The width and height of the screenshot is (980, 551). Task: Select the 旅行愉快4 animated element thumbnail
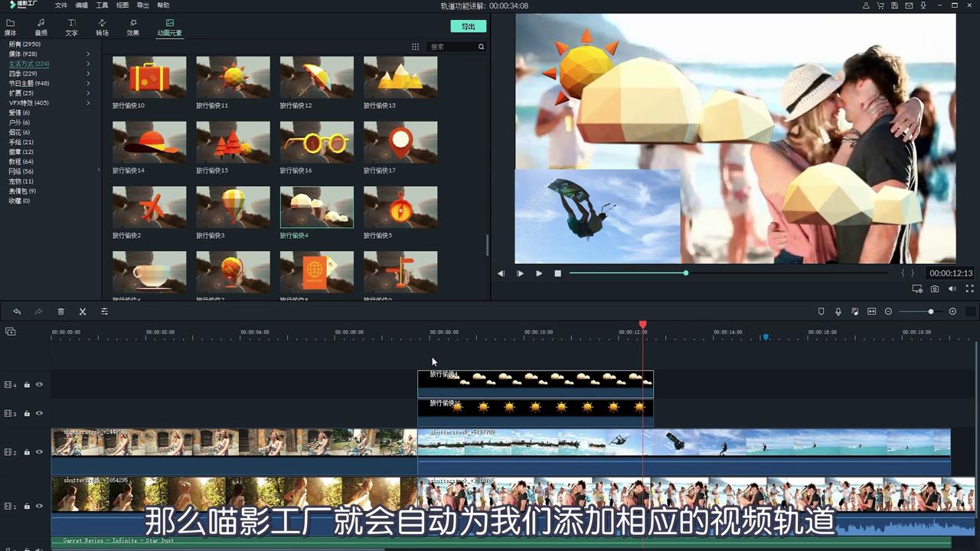point(316,207)
